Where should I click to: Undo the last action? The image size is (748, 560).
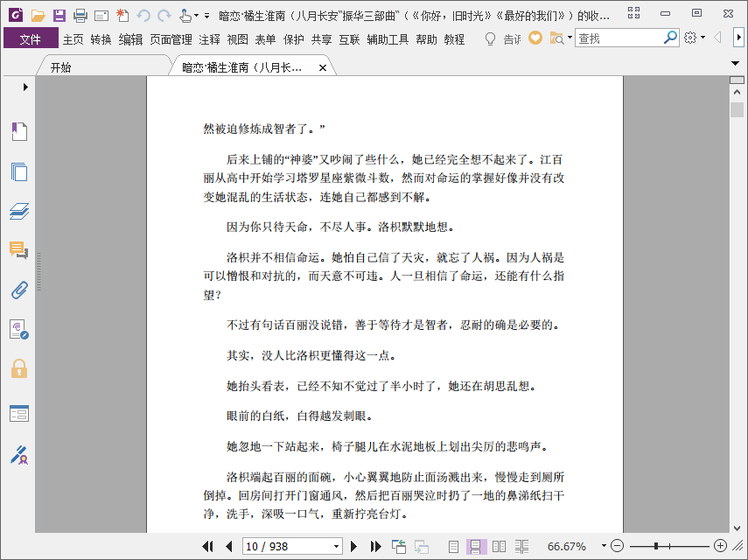coord(143,16)
